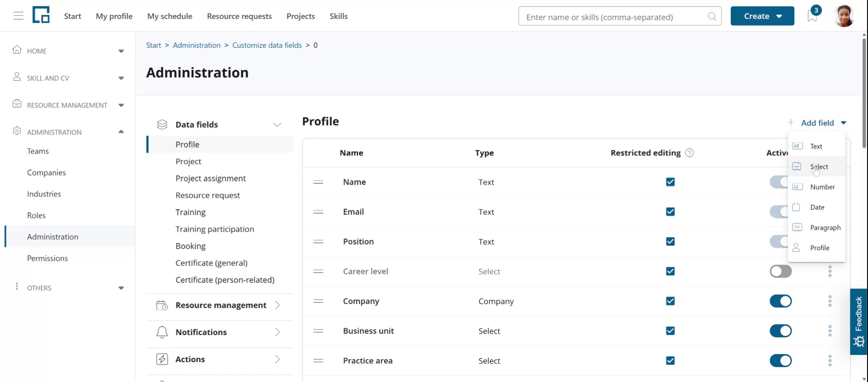Screen dimensions: 868x382
Task: Expand the Notifications settings chevron
Action: (278, 332)
